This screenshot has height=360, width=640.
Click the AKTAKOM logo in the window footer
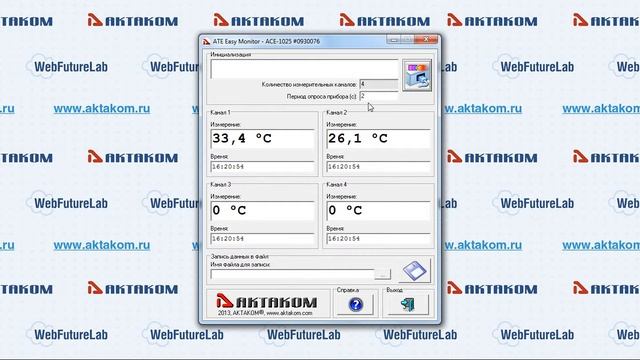267,301
